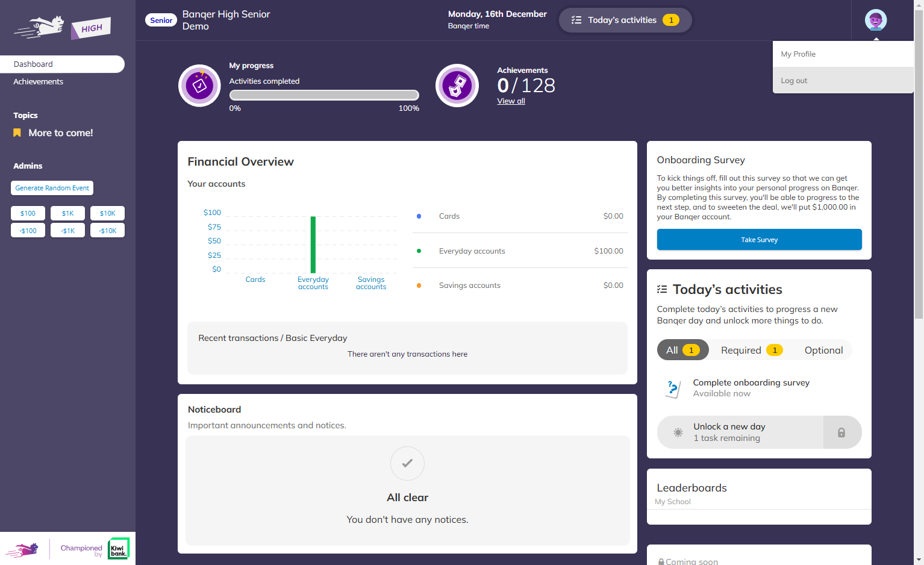Screen dimensions: 924x565
Task: Add $100 using the admin button
Action: pos(28,213)
